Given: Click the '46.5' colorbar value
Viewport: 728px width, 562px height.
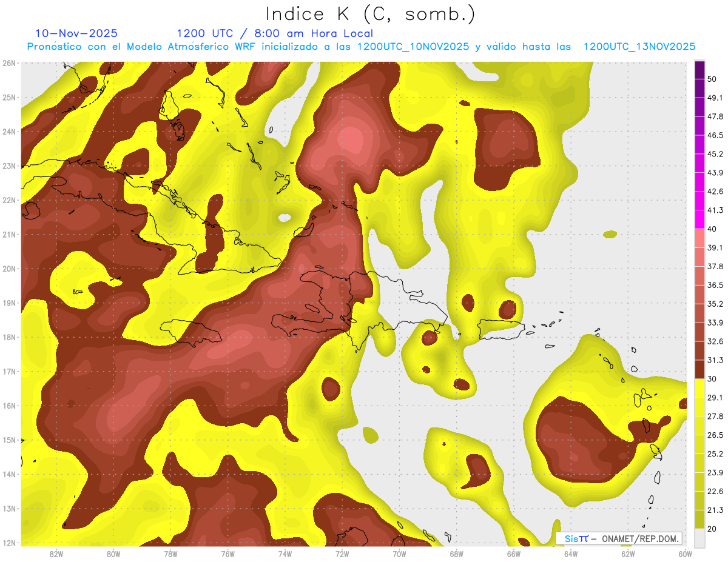Looking at the screenshot, I should pyautogui.click(x=715, y=135).
